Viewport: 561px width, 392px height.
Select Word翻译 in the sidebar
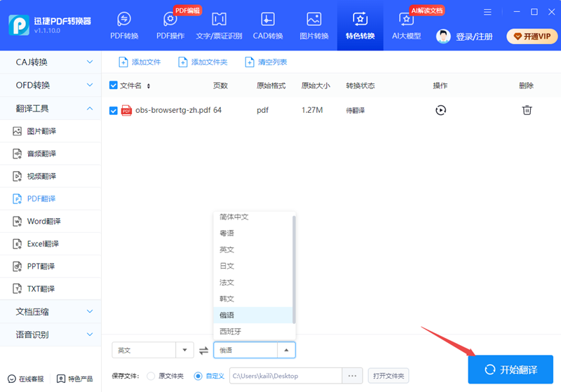click(x=50, y=222)
